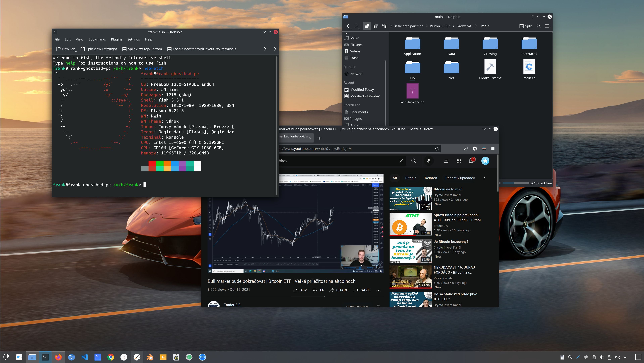Select the WifiNetwork.hh header file
This screenshot has height=363, width=644.
point(412,94)
